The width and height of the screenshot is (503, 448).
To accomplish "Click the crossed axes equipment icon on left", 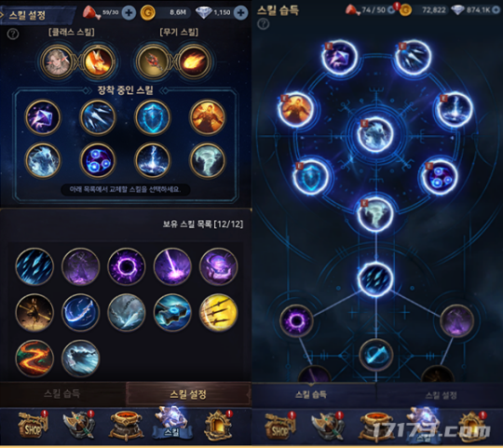I will click(x=79, y=426).
